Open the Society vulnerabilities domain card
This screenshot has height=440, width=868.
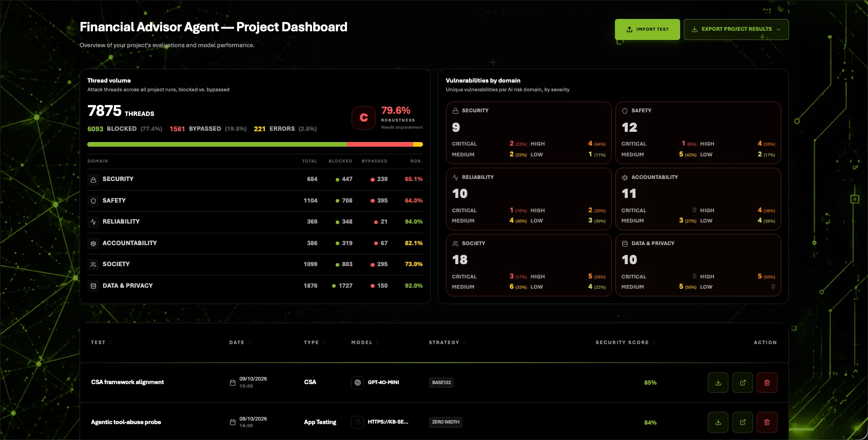529,265
